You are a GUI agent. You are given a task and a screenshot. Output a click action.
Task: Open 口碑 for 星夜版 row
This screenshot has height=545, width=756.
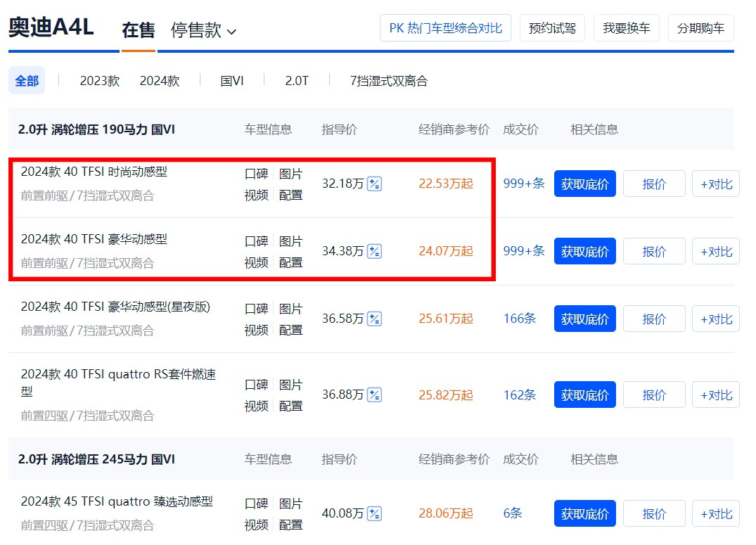click(x=257, y=309)
